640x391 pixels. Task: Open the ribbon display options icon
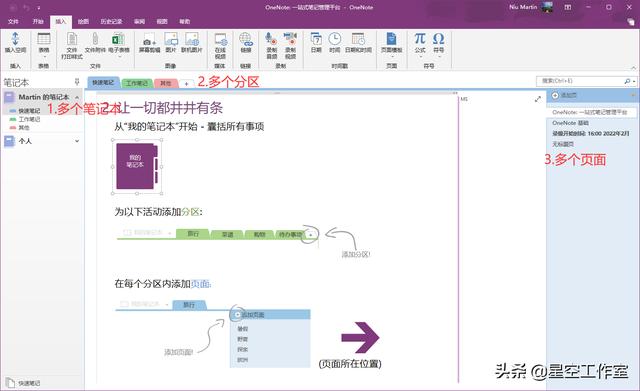pos(568,7)
